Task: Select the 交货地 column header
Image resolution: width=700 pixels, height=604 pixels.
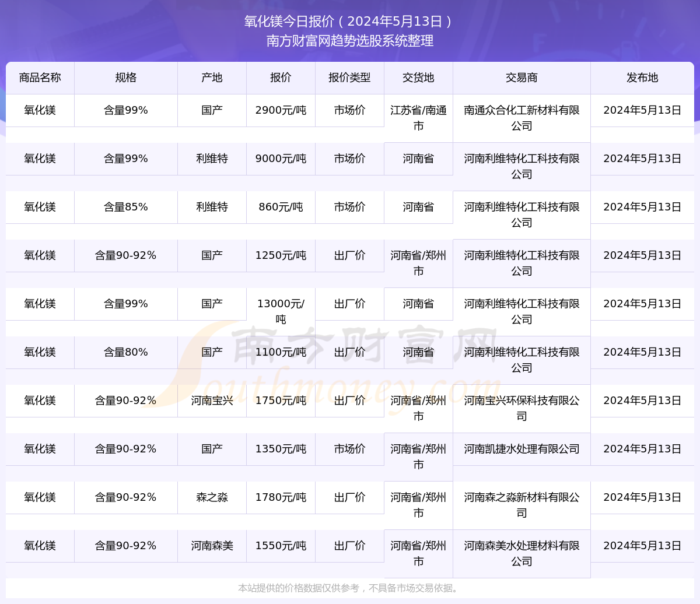Action: click(418, 78)
